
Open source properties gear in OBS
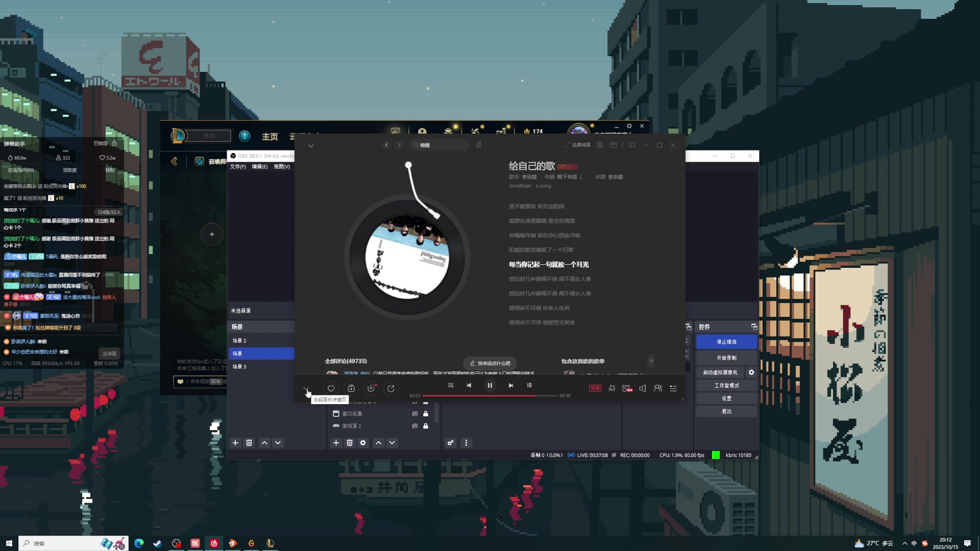point(363,443)
